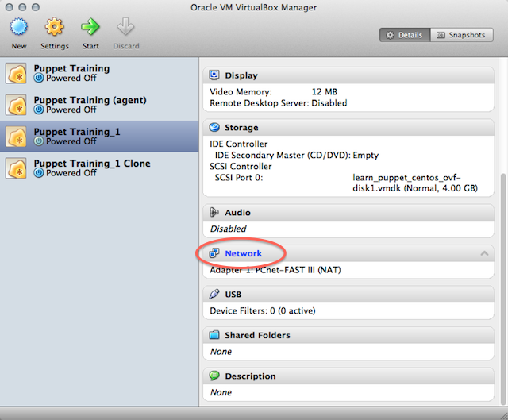The height and width of the screenshot is (420, 508).
Task: Click the Puppet Training_1 VM icon
Action: pos(16,137)
